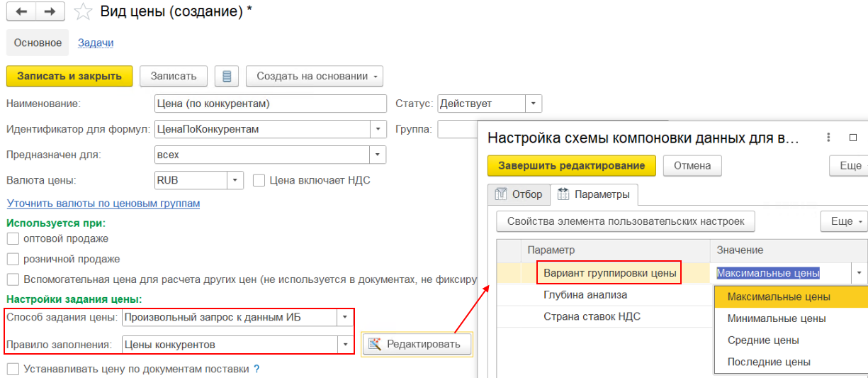Enable the "Цена включает НДС" checkbox
The image size is (868, 378).
(259, 180)
